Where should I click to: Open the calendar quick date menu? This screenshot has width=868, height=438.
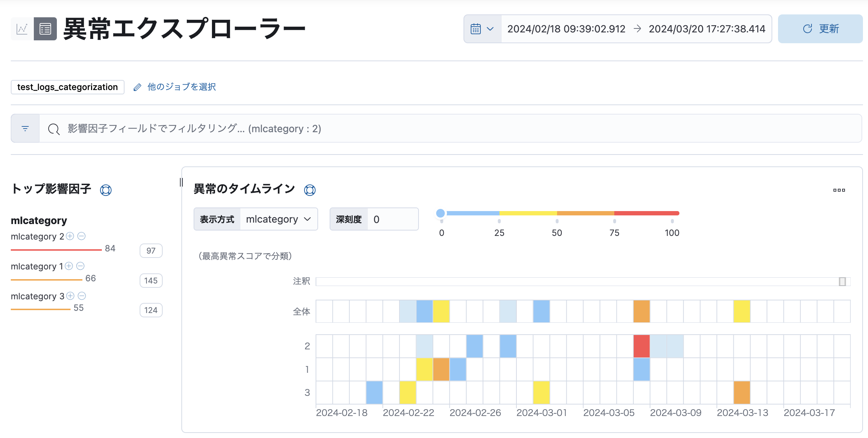click(x=482, y=29)
